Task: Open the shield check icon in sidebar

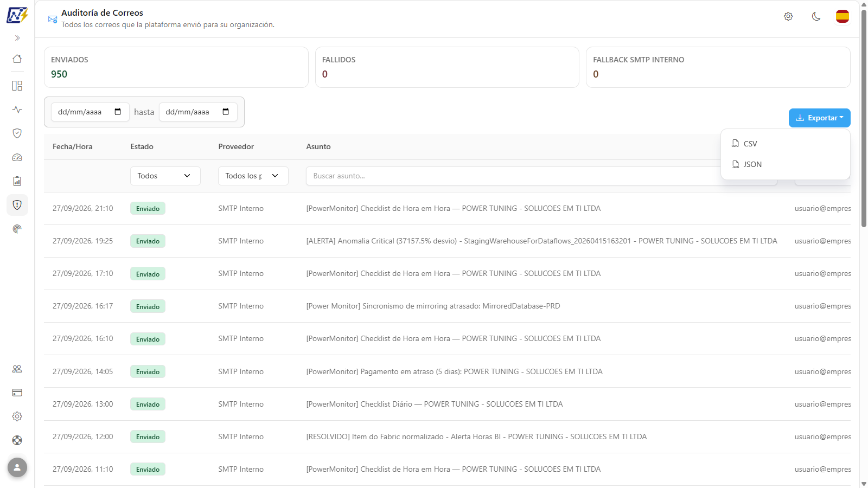Action: 17,133
